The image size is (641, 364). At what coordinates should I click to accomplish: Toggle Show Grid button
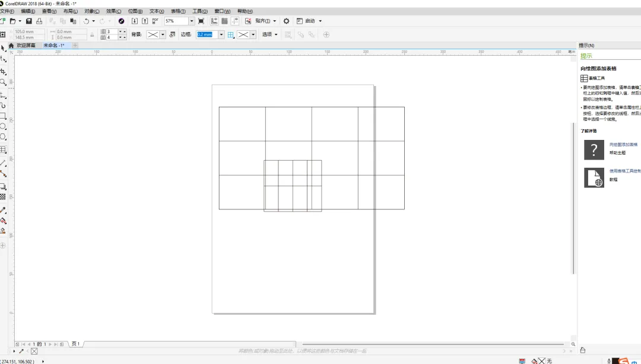click(224, 21)
